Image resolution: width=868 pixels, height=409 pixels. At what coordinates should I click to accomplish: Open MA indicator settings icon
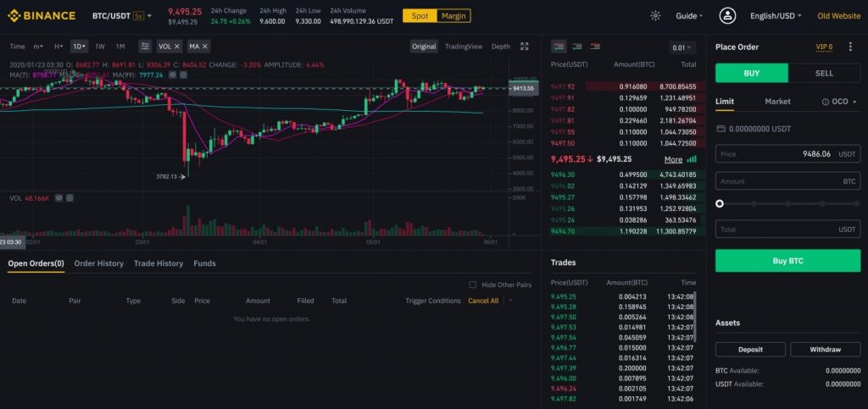(183, 75)
